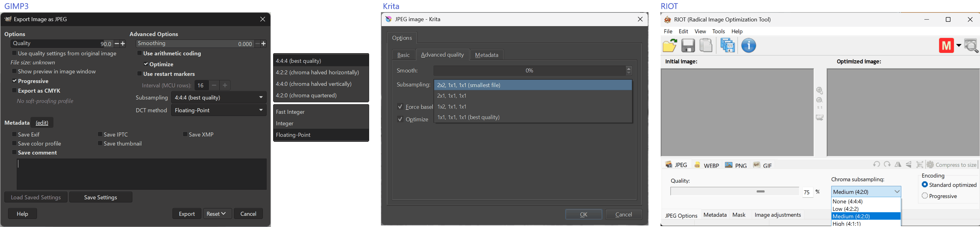Click the flip vertical icon in RIOT
Image resolution: width=980 pixels, height=227 pixels.
click(909, 164)
